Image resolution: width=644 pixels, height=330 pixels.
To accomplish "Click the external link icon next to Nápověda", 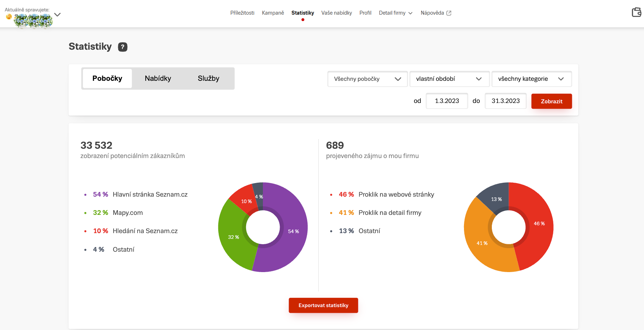I will pyautogui.click(x=449, y=13).
